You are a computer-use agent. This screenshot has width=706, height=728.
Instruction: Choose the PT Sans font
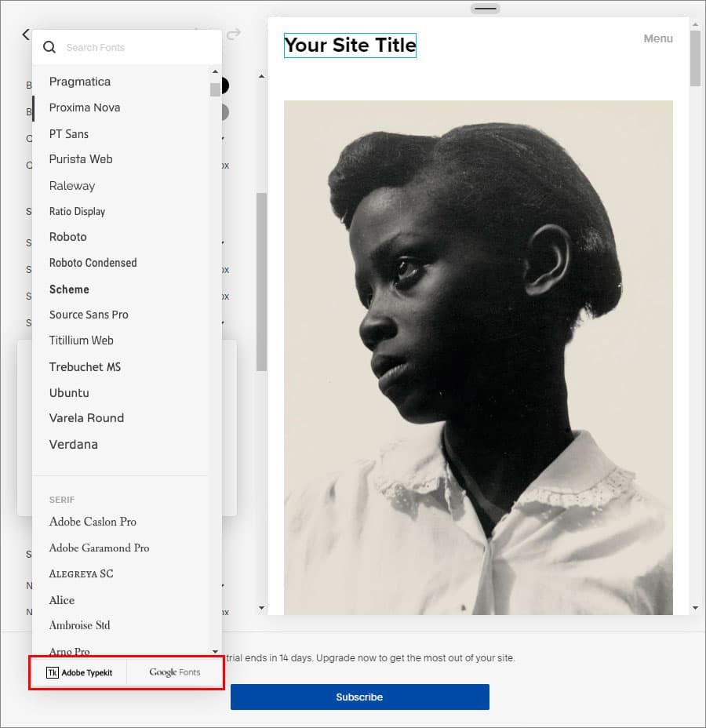[69, 134]
